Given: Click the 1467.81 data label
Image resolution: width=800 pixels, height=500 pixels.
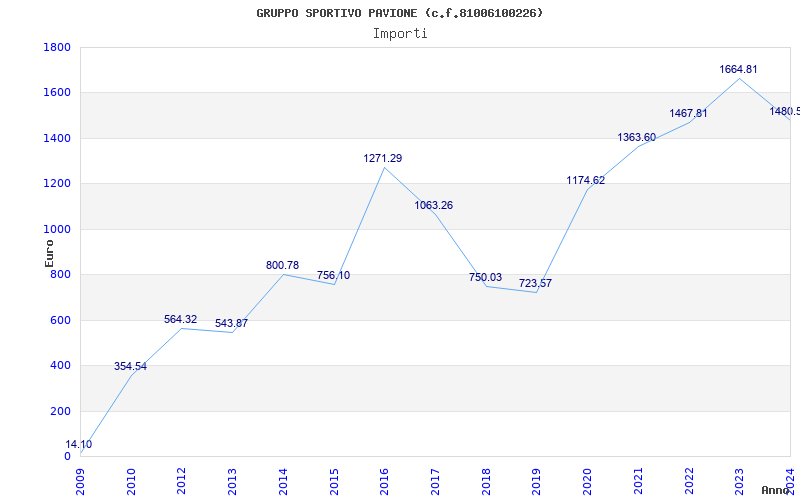Looking at the screenshot, I should click(688, 113).
